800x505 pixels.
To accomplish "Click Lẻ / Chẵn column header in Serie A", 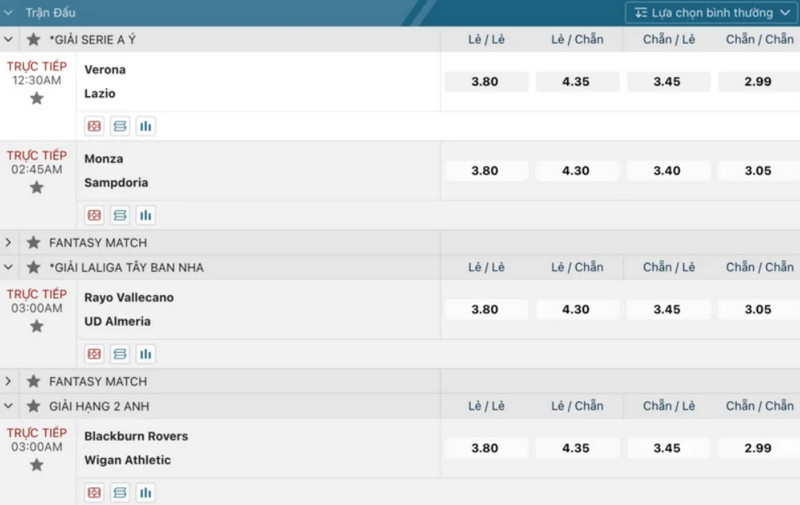I will click(x=577, y=40).
